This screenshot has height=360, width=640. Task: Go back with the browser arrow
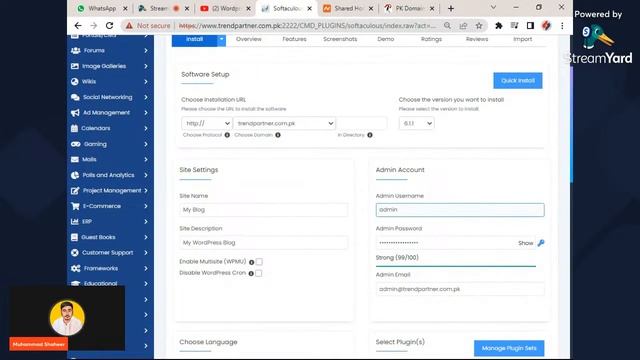point(78,26)
